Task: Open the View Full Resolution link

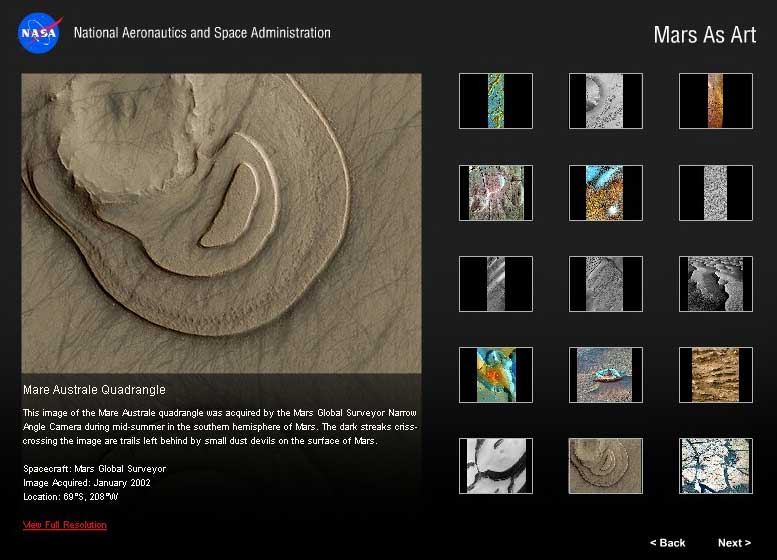Action: coord(65,524)
